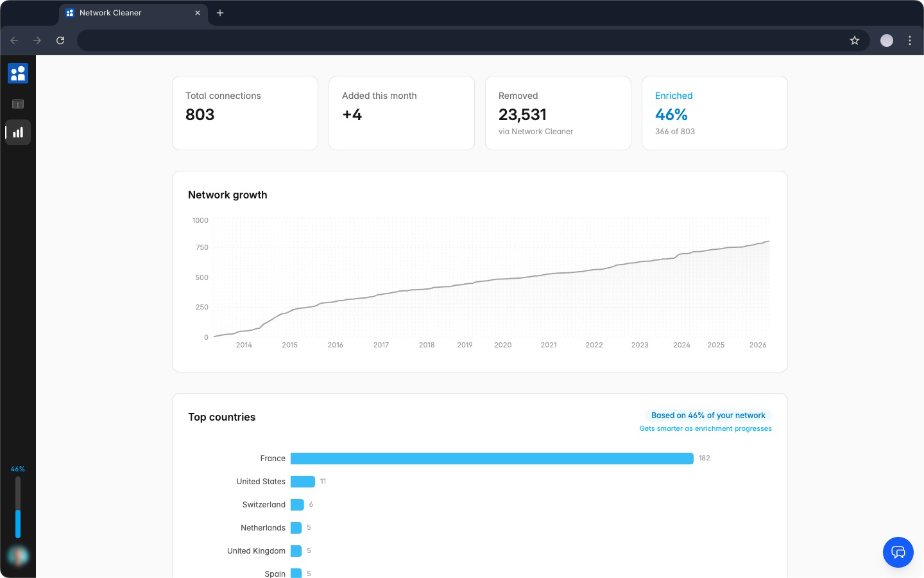Open the table list view sidebar icon
The image size is (924, 578).
[18, 104]
